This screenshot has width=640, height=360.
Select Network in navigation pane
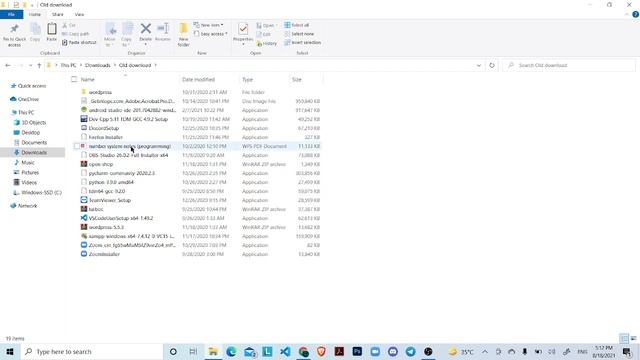24,206
